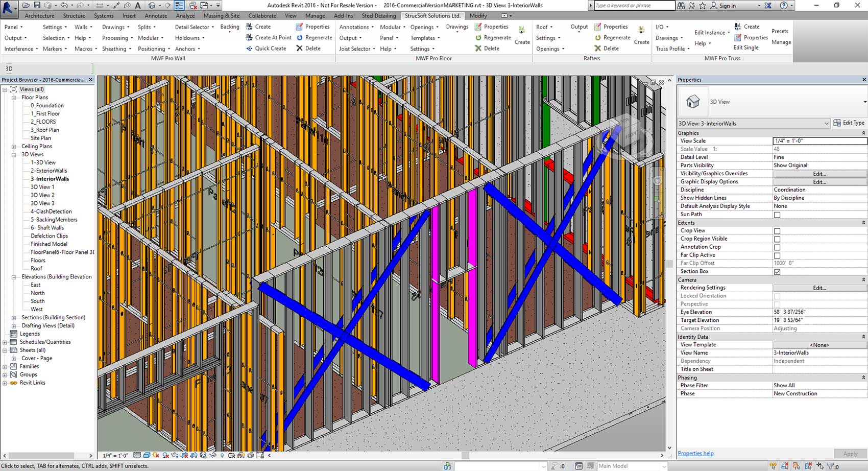Toggle Far Clip Active checkbox
The image size is (868, 471).
(777, 255)
